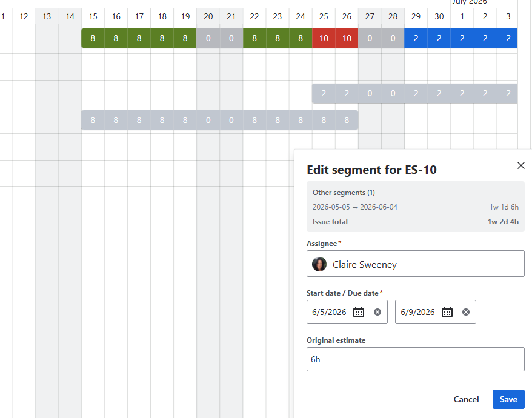Select the red 10-hour cell on day 25
The height and width of the screenshot is (418, 532).
coord(324,38)
